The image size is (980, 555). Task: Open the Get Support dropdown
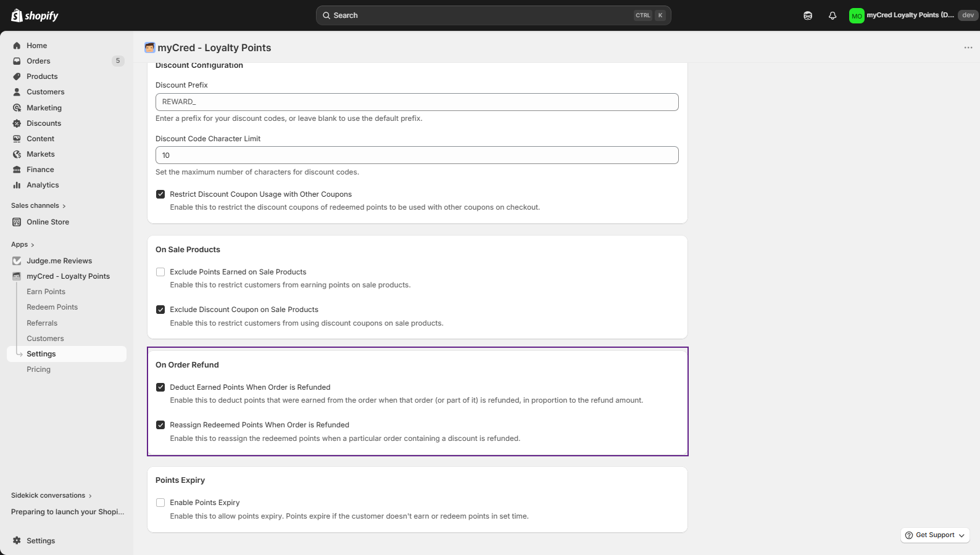click(935, 535)
